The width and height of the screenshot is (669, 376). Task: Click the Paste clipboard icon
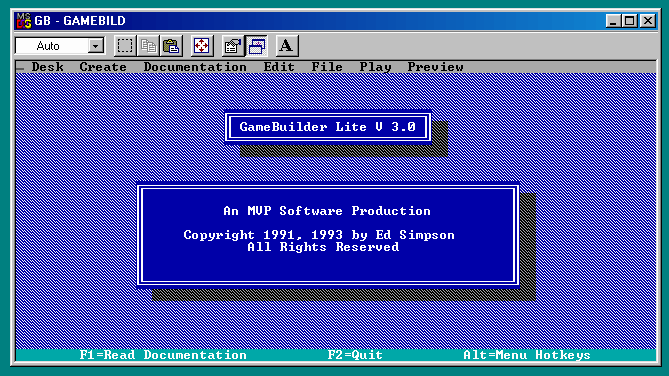pos(171,46)
